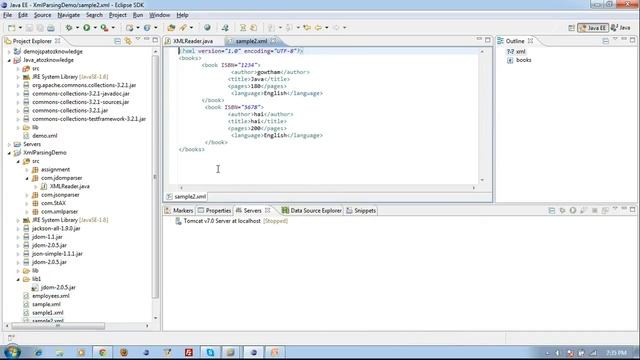Open the Source menu
This screenshot has width=640, height=360.
pyautogui.click(x=42, y=15)
